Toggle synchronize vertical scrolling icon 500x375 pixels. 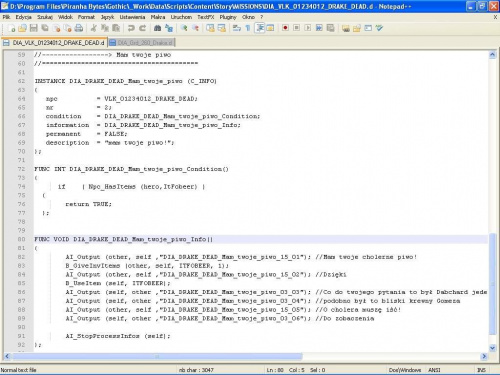coord(210,28)
